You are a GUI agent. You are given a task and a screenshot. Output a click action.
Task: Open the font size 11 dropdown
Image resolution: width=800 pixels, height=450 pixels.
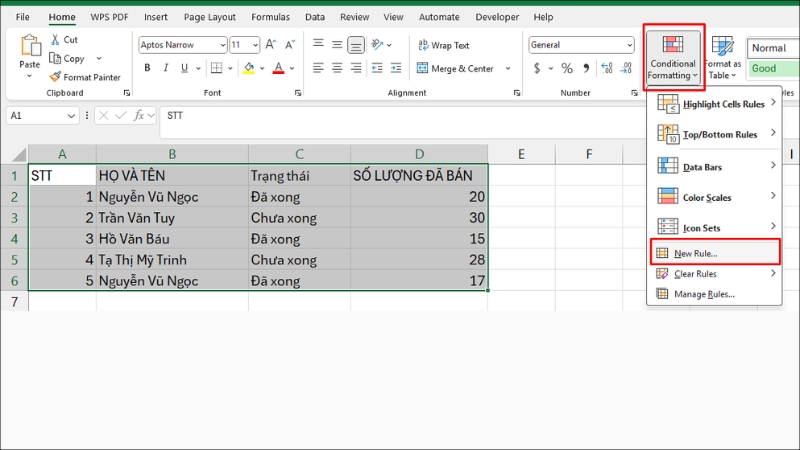coord(255,45)
